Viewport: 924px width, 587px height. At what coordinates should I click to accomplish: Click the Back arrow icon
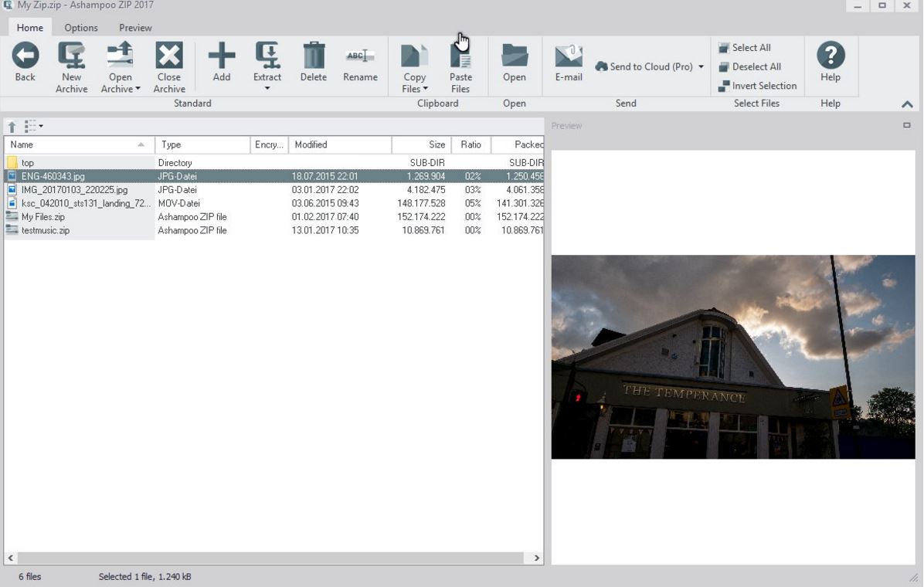point(25,56)
